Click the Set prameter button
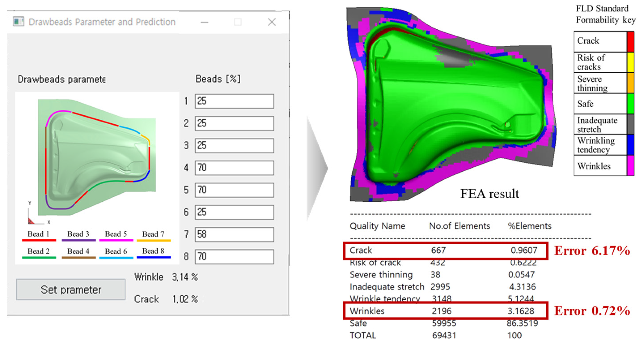 pyautogui.click(x=71, y=289)
